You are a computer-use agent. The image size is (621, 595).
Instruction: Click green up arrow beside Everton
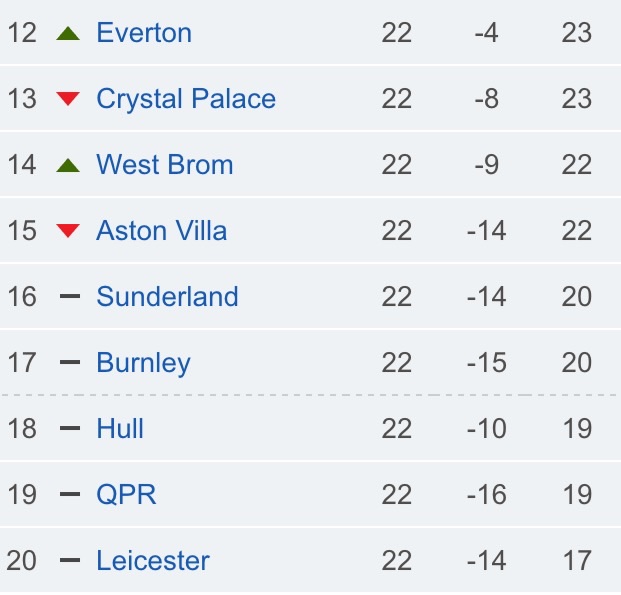(x=68, y=33)
